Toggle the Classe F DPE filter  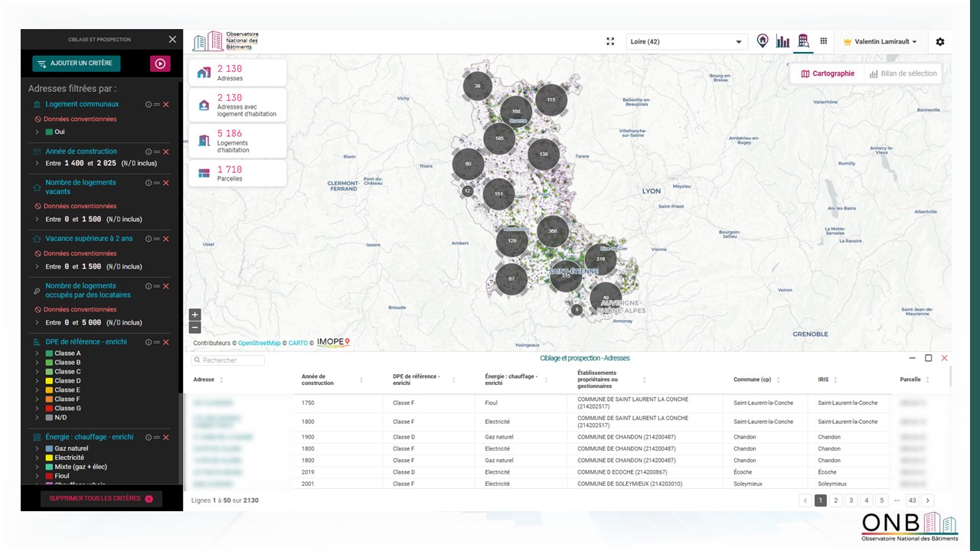[50, 399]
